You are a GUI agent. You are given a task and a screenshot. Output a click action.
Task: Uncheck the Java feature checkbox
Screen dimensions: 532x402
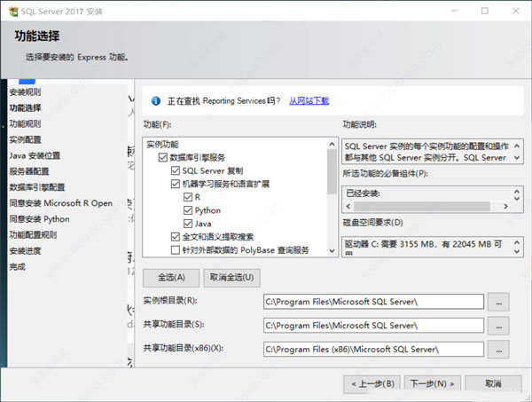[x=188, y=224]
